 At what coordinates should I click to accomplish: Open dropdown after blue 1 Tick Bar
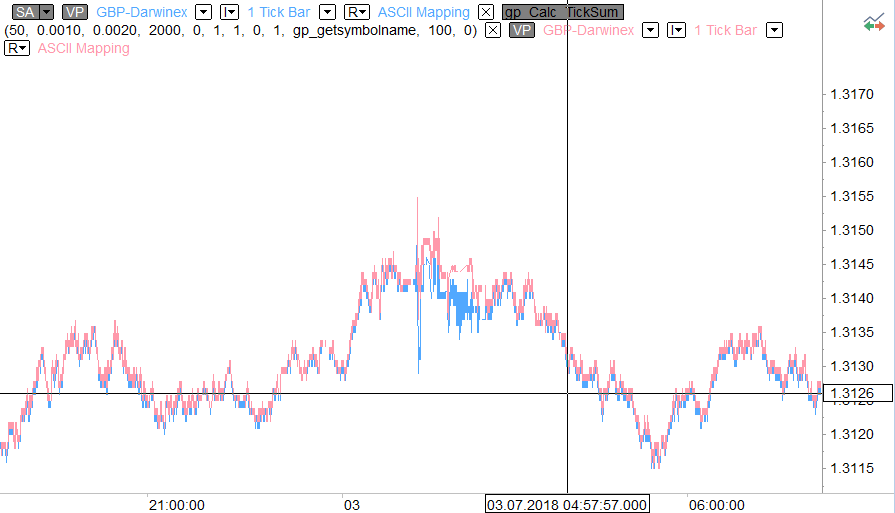327,12
